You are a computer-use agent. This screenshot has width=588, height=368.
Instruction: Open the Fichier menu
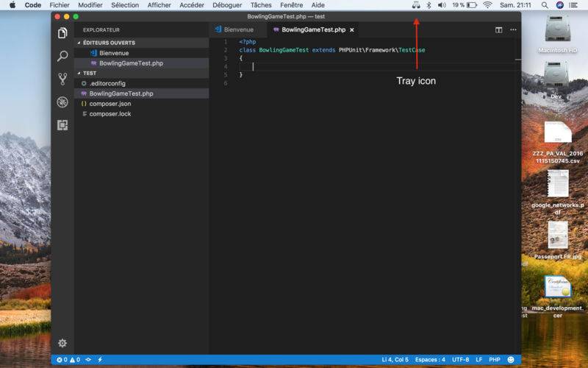coord(60,5)
